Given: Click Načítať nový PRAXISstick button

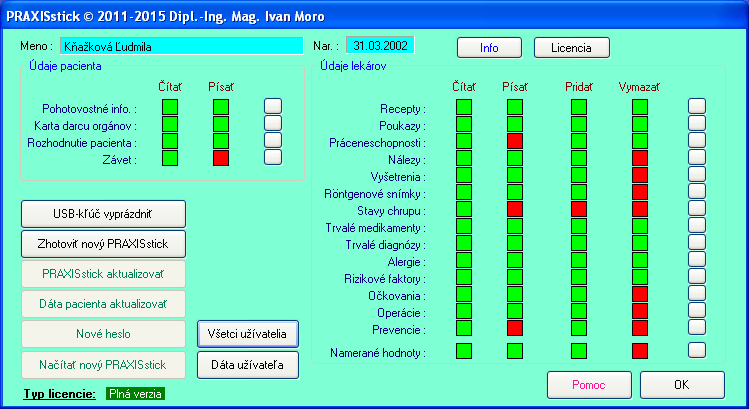Looking at the screenshot, I should [103, 365].
